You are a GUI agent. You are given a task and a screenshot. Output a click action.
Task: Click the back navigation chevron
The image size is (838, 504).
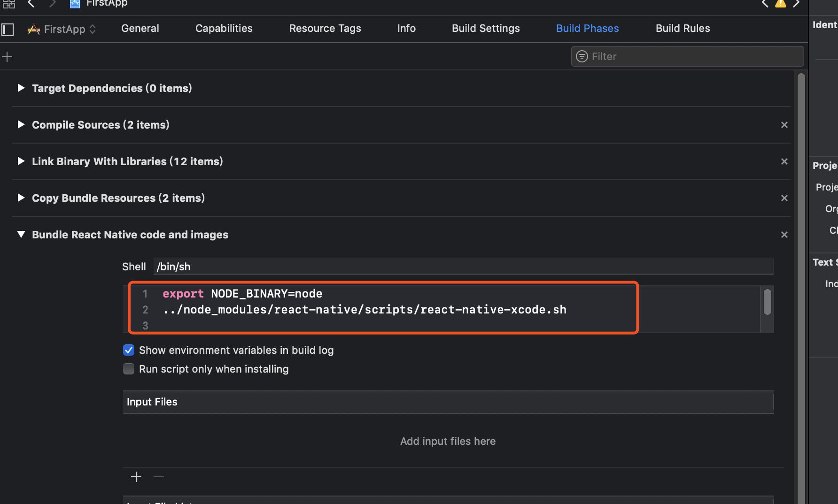click(31, 4)
